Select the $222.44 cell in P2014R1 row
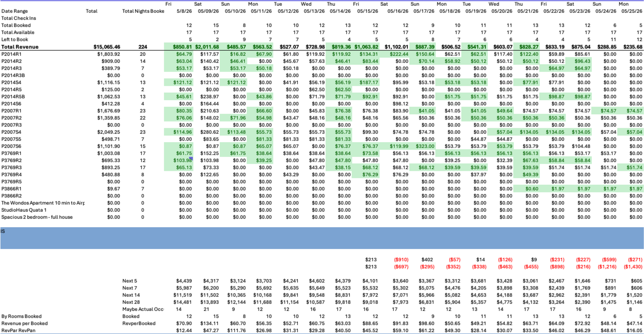Viewport: 644px width, 334px height. pos(399,54)
